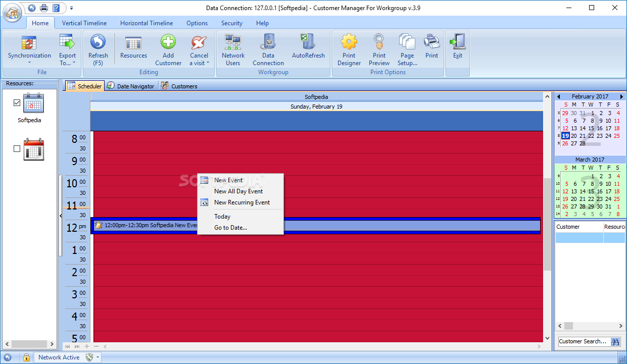627x364 pixels.
Task: Click the padlock icon in status bar
Action: 26,357
